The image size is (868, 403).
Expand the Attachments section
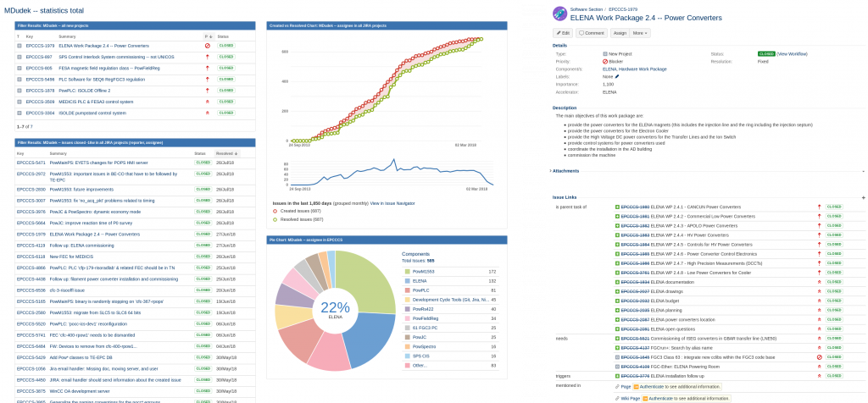click(x=566, y=170)
